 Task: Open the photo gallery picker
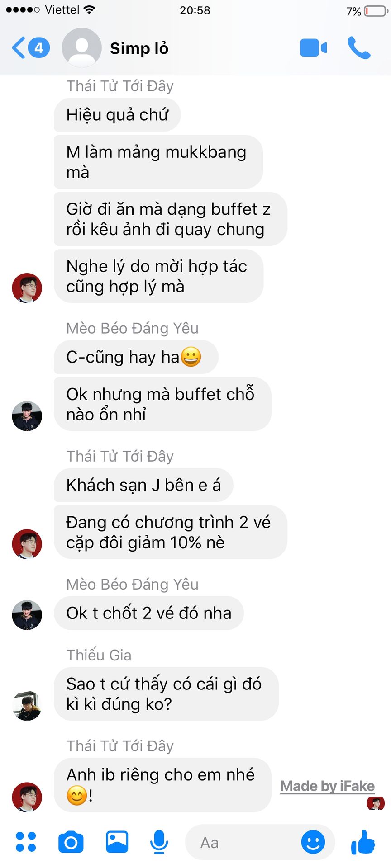[x=117, y=842]
